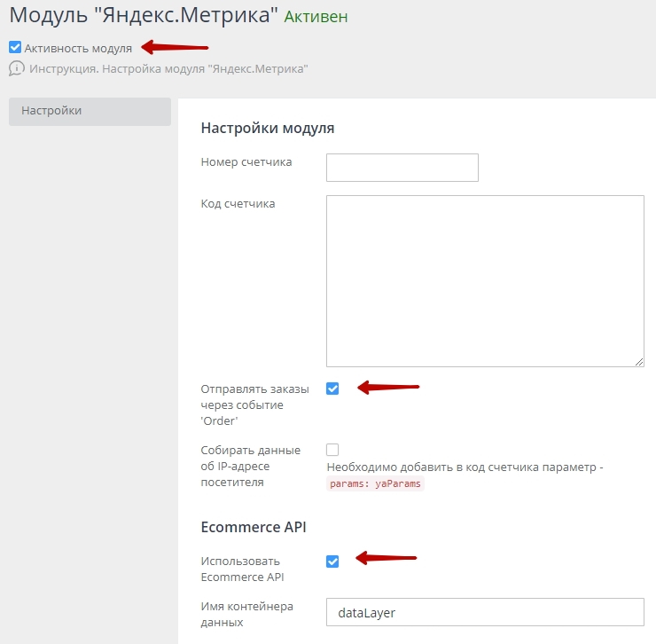Click the green 'Активен' status label
656x644 pixels.
316,17
